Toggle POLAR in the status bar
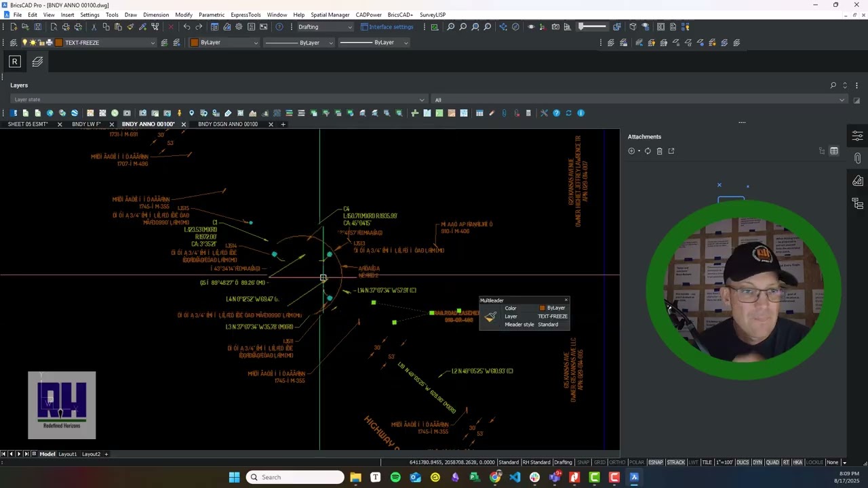868x488 pixels. point(637,462)
